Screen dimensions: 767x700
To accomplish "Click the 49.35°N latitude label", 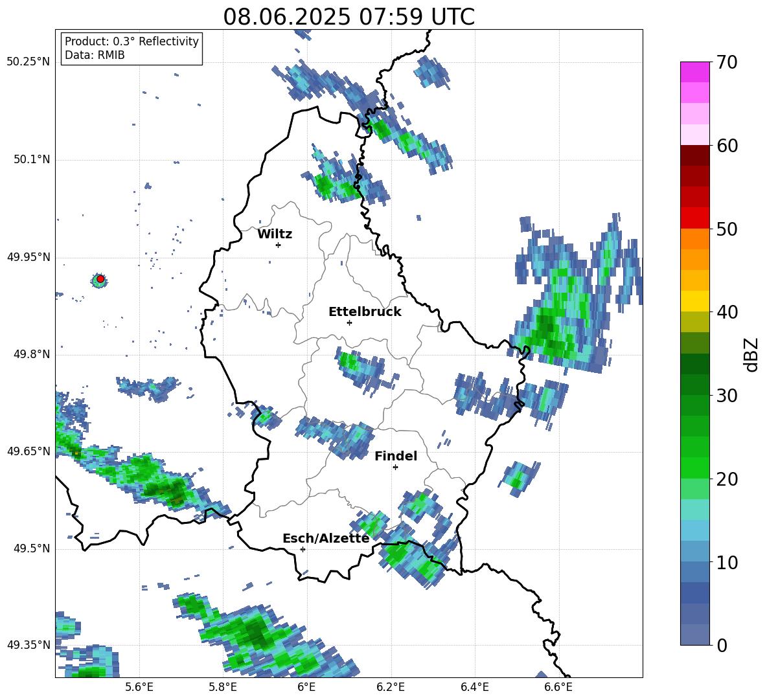I will 29,645.
